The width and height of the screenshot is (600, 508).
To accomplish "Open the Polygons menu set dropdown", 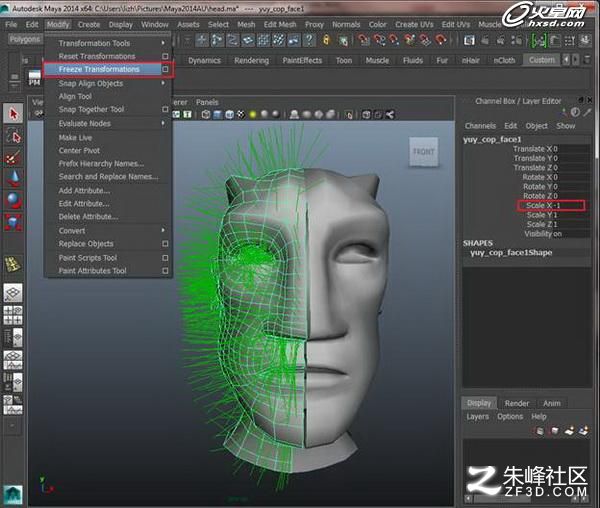I will click(25, 39).
